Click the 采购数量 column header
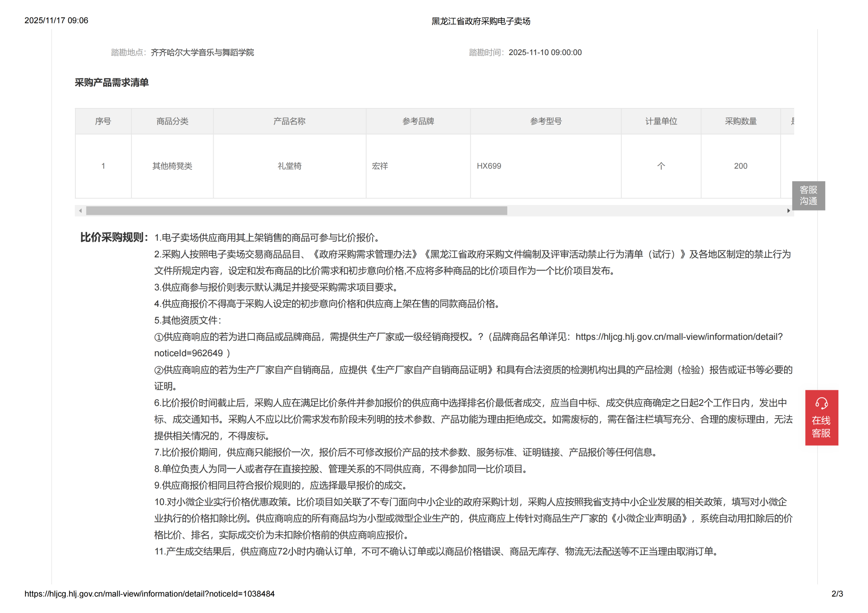Image resolution: width=868 pixels, height=613 pixels. tap(740, 122)
